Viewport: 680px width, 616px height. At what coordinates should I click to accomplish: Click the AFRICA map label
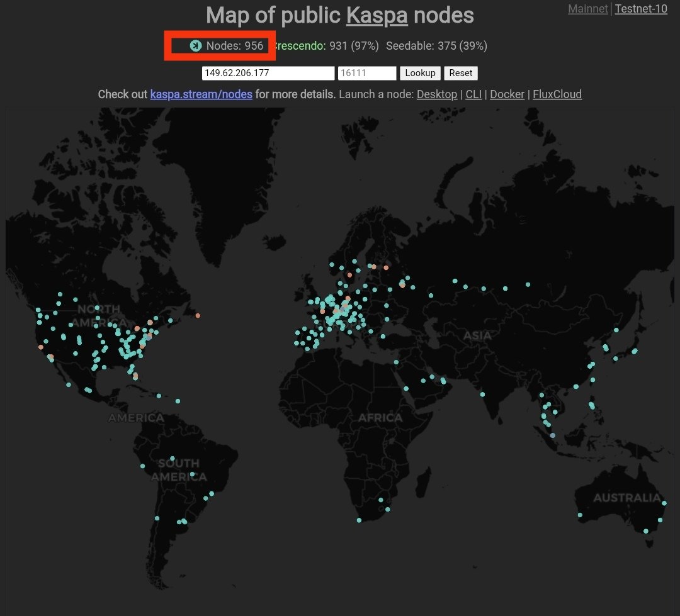tap(380, 418)
